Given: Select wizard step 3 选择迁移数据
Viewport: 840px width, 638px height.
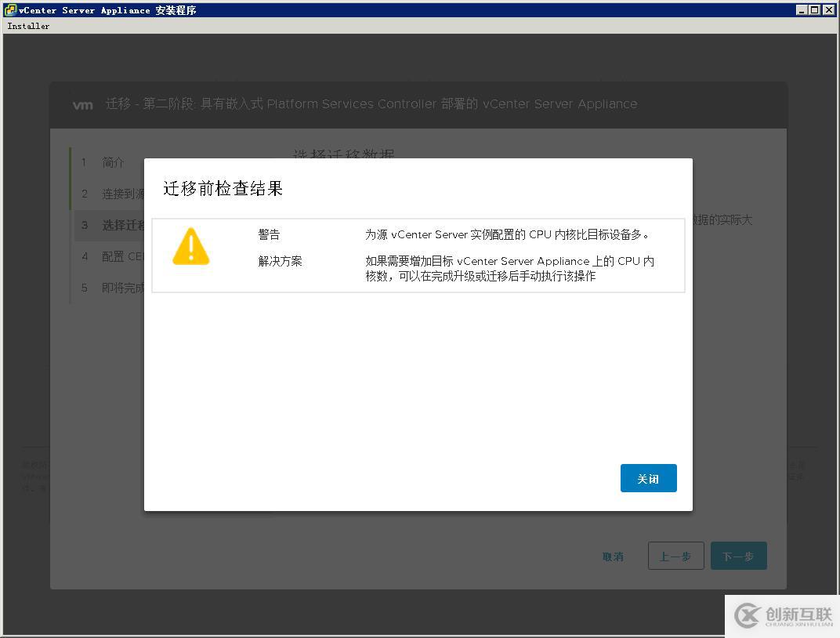Looking at the screenshot, I should coord(107,225).
